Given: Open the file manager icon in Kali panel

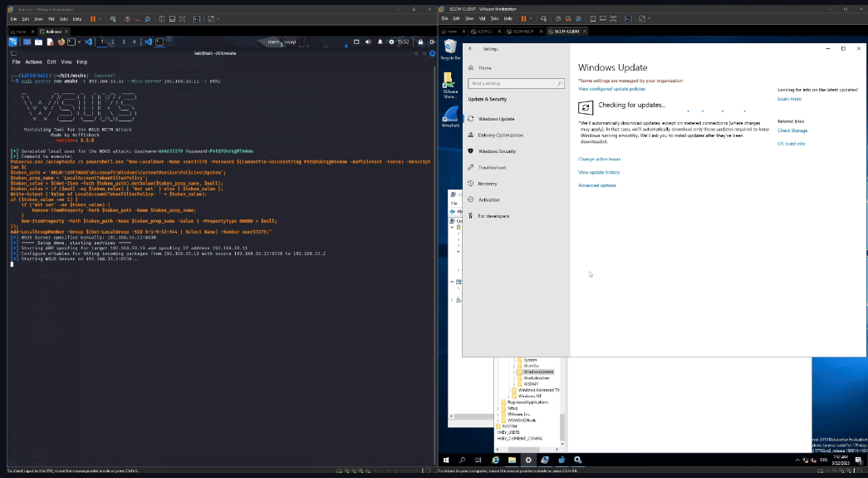Looking at the screenshot, I should coord(39,42).
